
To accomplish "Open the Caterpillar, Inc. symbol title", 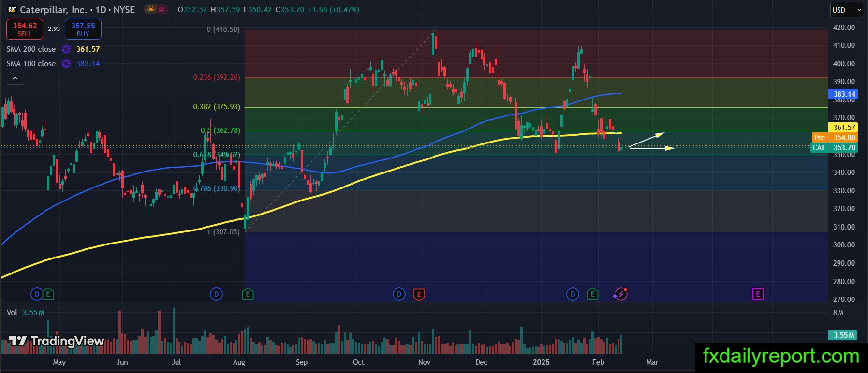I will 77,9.
